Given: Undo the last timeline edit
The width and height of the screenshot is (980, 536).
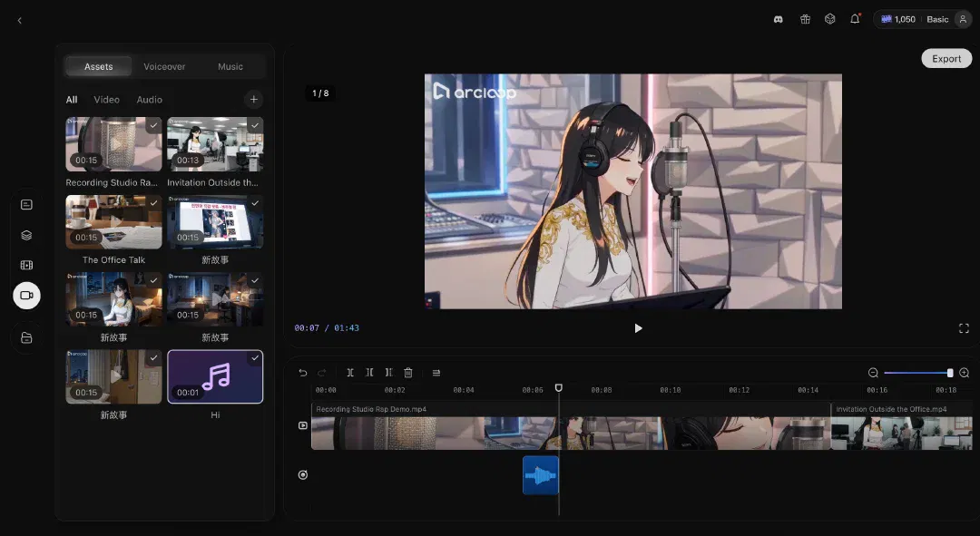Looking at the screenshot, I should coord(303,373).
